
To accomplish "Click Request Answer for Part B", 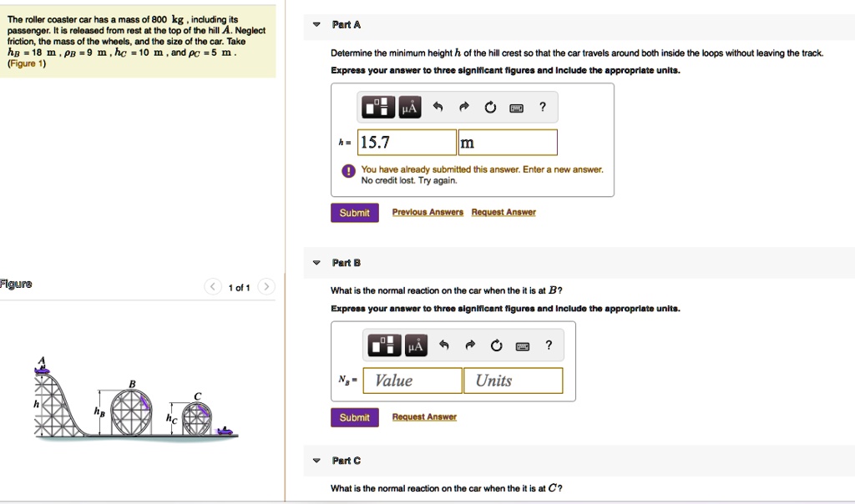I will (x=424, y=417).
